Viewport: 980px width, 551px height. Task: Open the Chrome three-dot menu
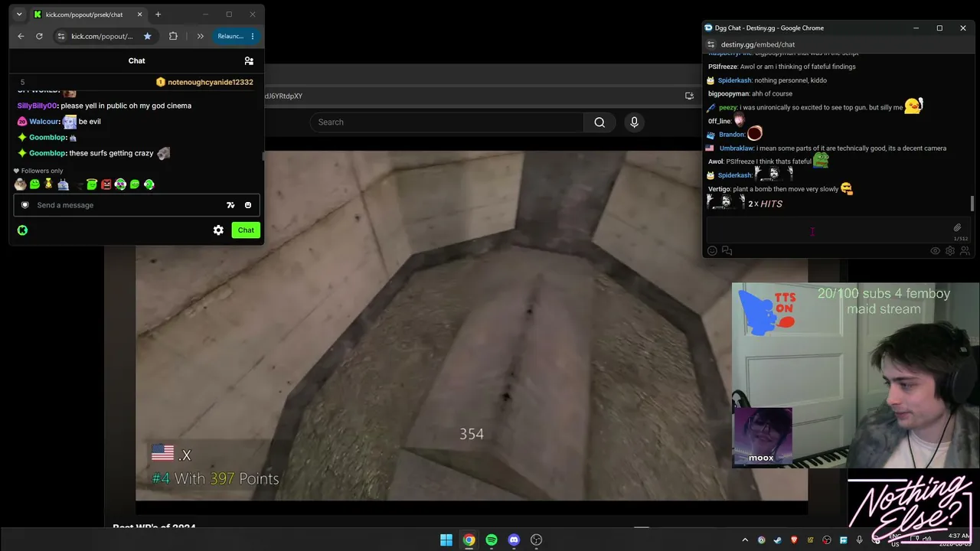[253, 36]
